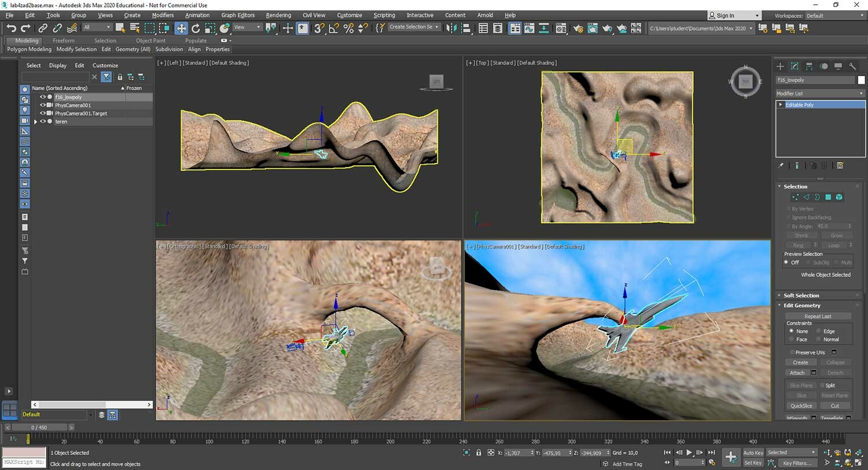This screenshot has height=470, width=868.
Task: Open the Modifier List dropdown
Action: click(x=820, y=93)
